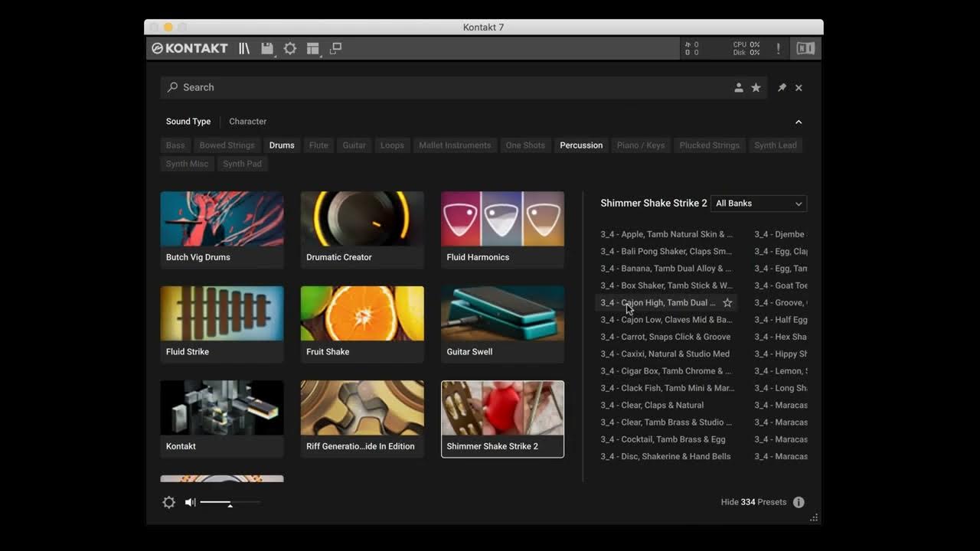
Task: Close the browser with the X icon
Action: 799,87
